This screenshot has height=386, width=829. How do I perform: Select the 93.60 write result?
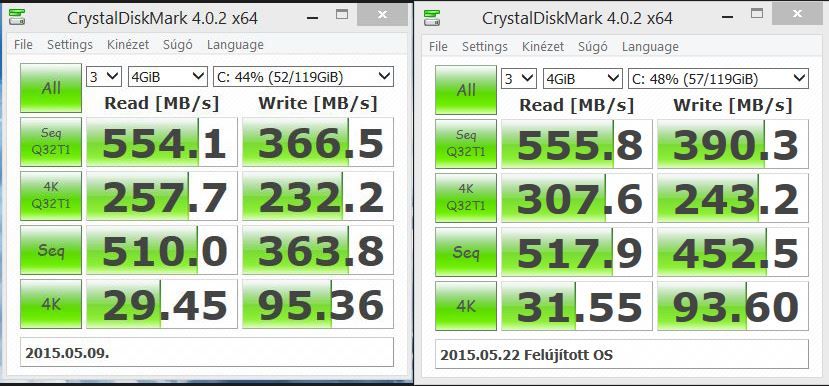733,306
